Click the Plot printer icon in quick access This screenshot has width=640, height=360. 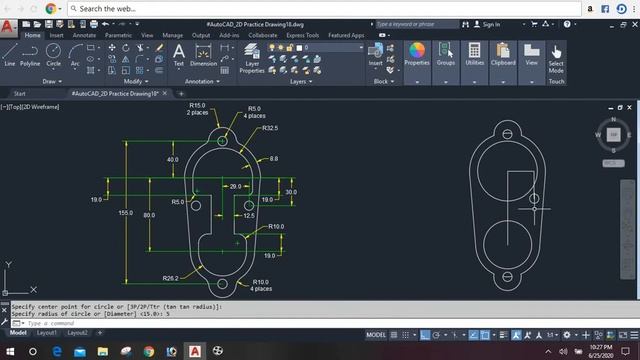point(94,24)
